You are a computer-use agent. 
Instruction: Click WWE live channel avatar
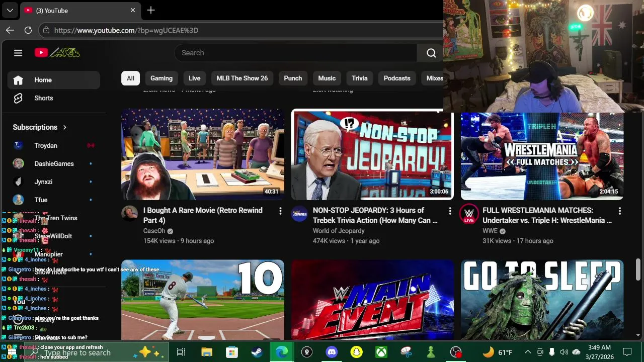pos(469,214)
